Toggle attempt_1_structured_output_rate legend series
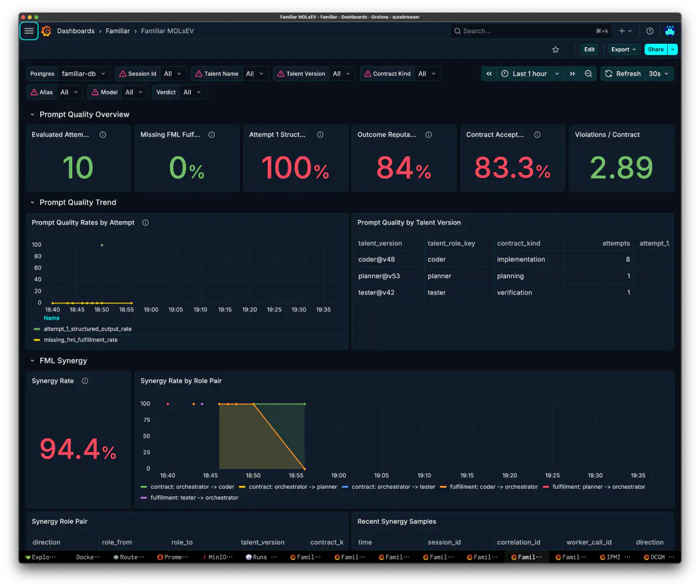The image size is (700, 588). 87,329
